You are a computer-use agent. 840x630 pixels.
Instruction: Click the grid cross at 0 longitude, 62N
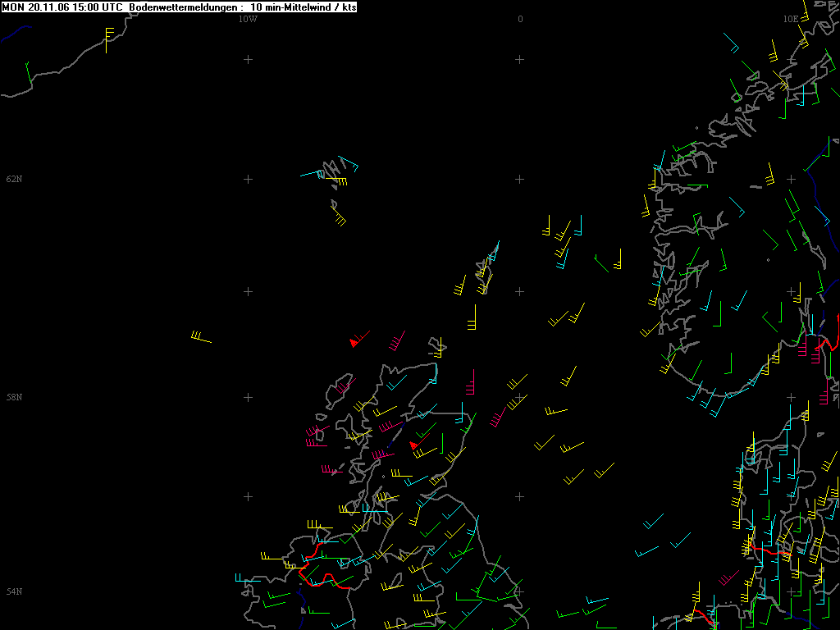tap(519, 179)
